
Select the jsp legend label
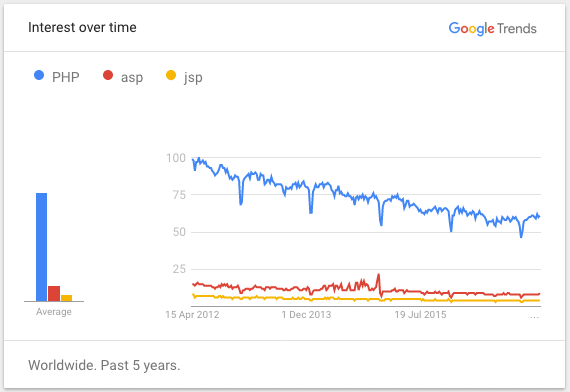[x=193, y=77]
